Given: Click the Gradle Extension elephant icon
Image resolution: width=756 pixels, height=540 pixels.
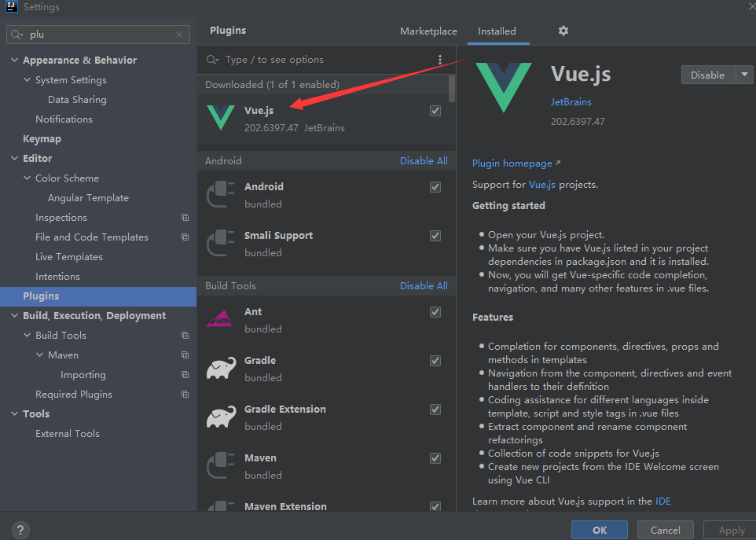Looking at the screenshot, I should point(222,417).
